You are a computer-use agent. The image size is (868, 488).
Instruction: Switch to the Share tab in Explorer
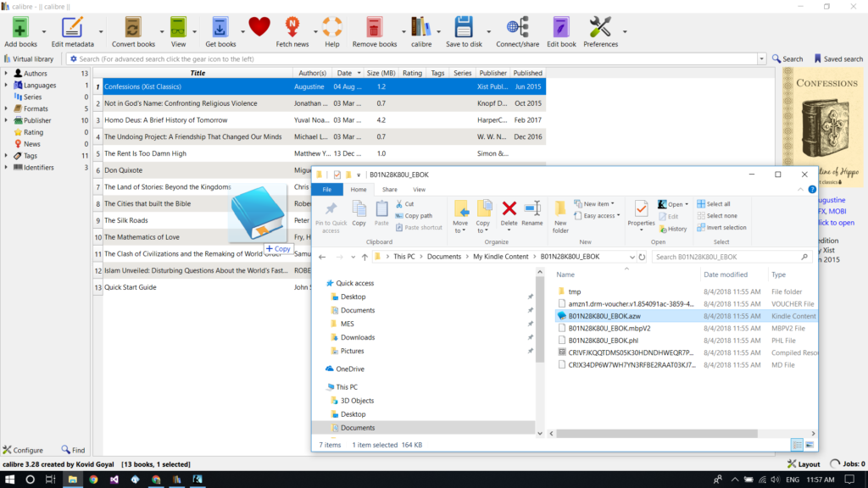(389, 190)
